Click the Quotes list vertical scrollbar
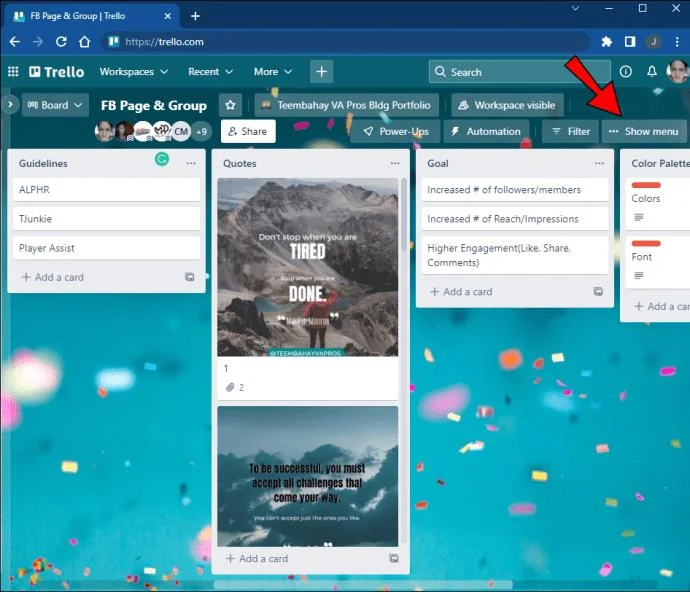 pos(404,216)
